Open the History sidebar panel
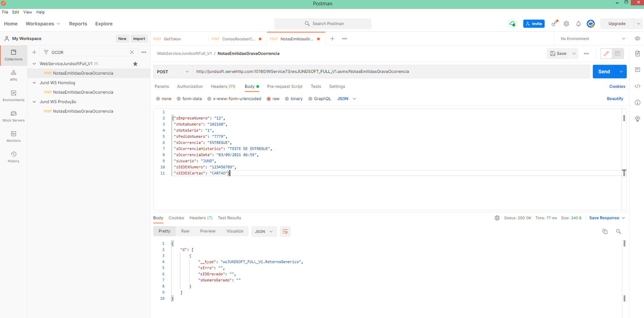Screen dimensions: 644x318 click(x=13, y=157)
